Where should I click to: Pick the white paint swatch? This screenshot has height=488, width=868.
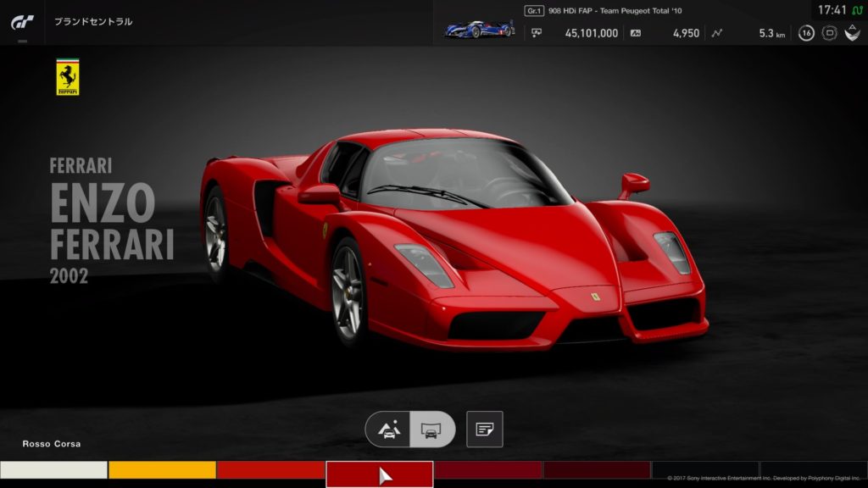[x=53, y=470]
